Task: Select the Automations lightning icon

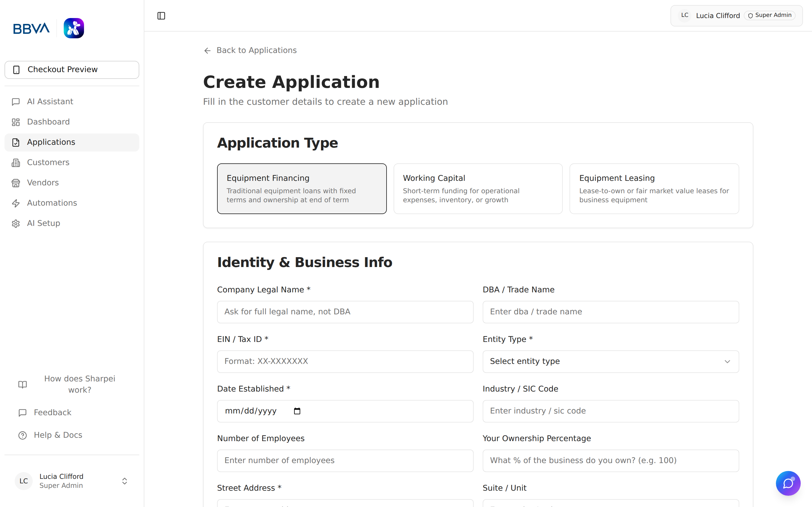Action: tap(16, 203)
